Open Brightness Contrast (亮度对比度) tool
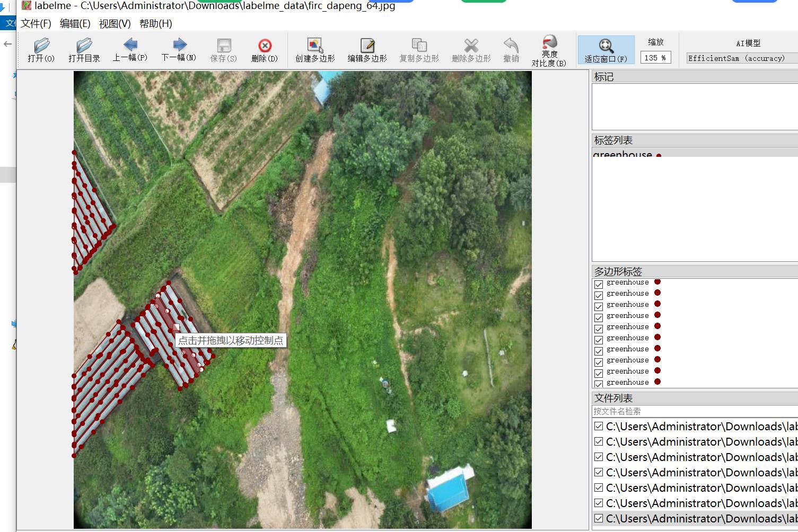Screen dimensions: 798x532 tap(549, 50)
